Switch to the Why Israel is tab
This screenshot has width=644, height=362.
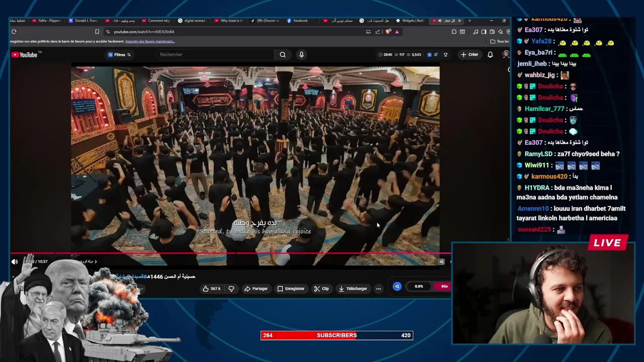229,21
